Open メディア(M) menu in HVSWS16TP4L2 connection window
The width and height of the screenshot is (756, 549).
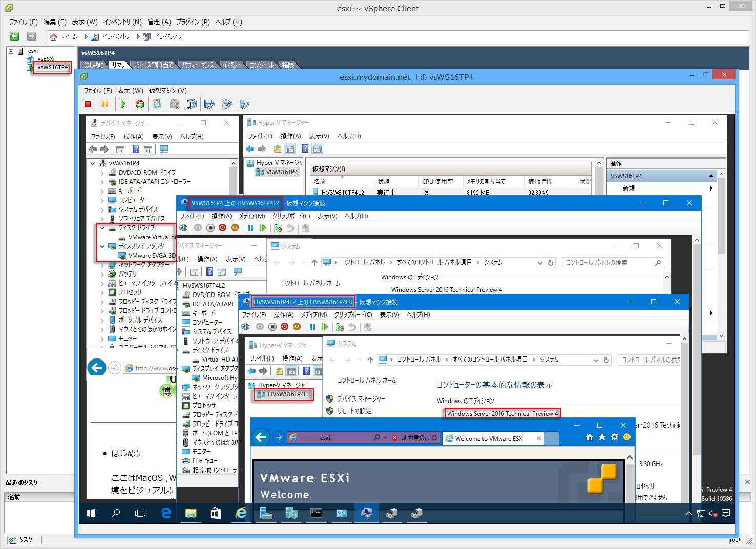[252, 216]
